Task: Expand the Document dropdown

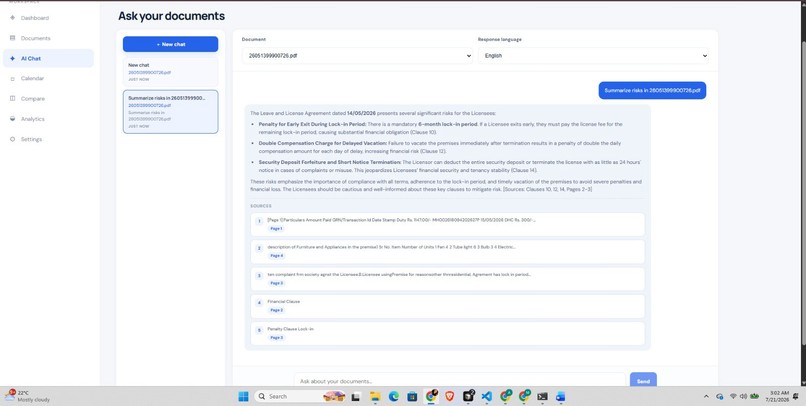Action: (357, 56)
